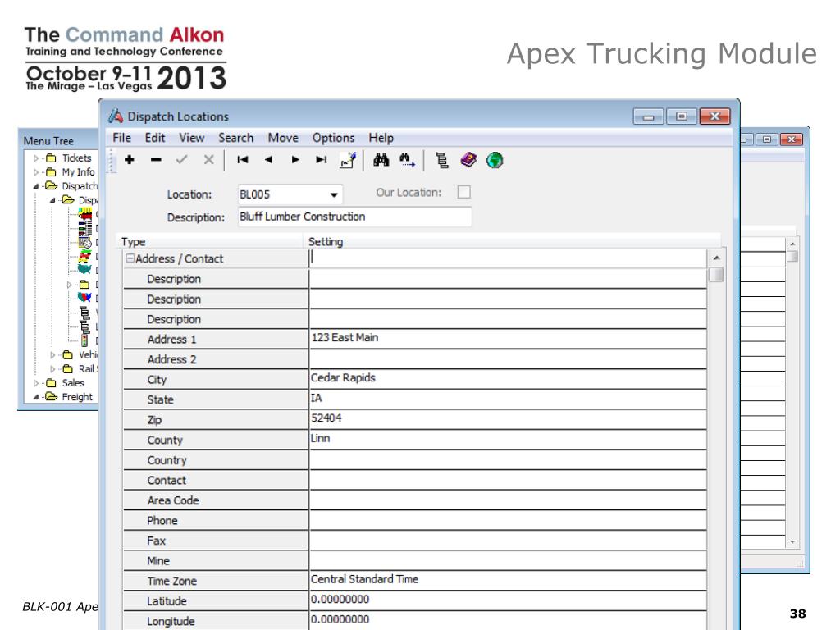Viewport: 840px width, 630px height.
Task: Add a new record with the plus icon
Action: [x=129, y=160]
